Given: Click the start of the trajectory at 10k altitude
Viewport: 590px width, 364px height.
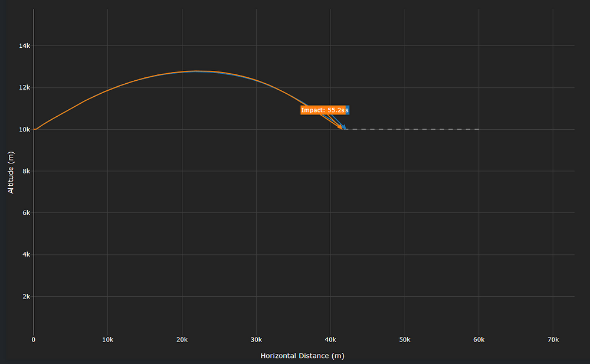Looking at the screenshot, I should 35,129.
